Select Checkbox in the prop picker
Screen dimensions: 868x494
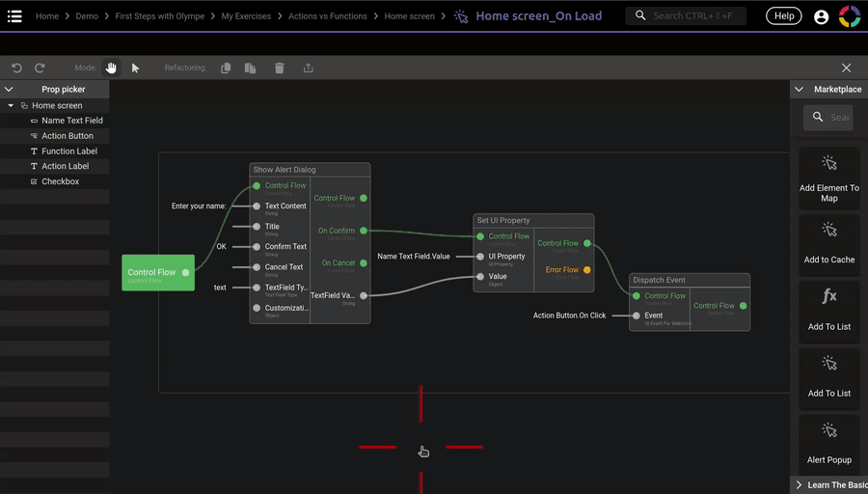[x=60, y=181]
